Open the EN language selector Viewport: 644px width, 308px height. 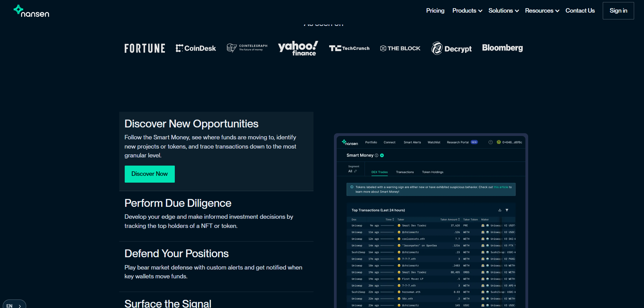pos(14,304)
